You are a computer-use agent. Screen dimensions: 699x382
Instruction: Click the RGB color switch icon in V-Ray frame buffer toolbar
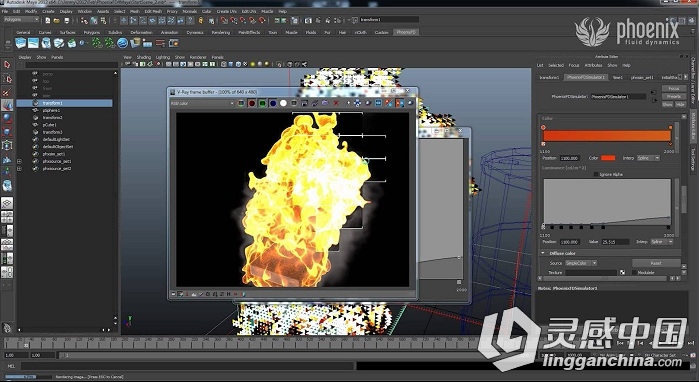(241, 103)
